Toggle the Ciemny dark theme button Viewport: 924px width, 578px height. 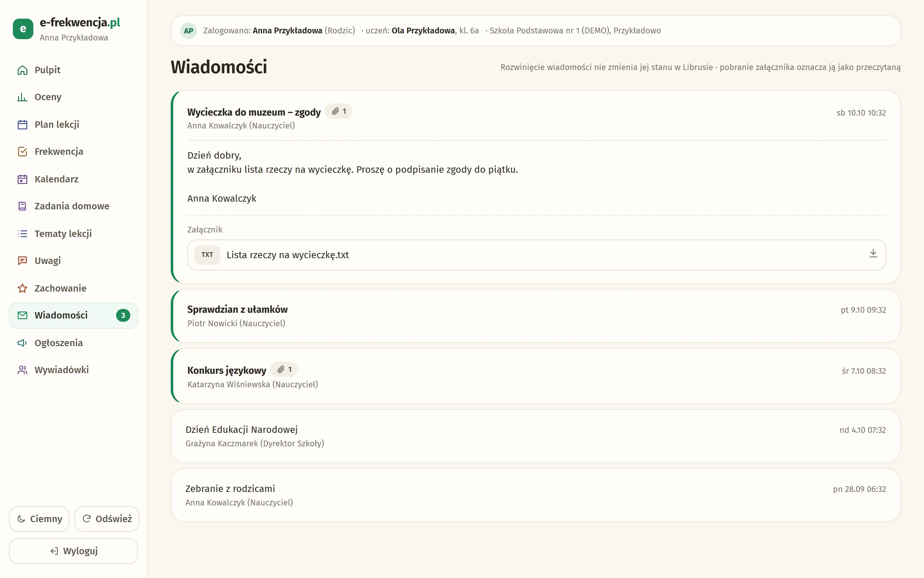[x=39, y=519]
